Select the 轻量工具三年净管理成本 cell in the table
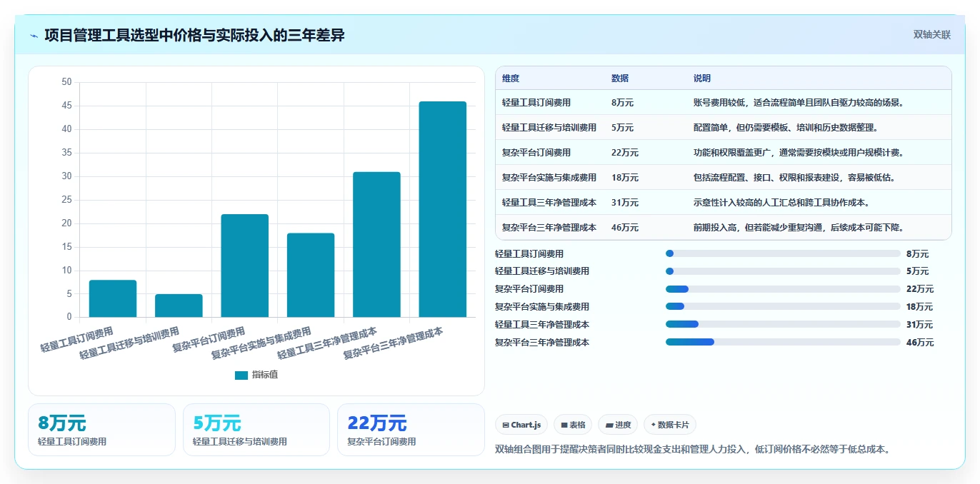Screen dimensions: 980x484 [x=549, y=203]
